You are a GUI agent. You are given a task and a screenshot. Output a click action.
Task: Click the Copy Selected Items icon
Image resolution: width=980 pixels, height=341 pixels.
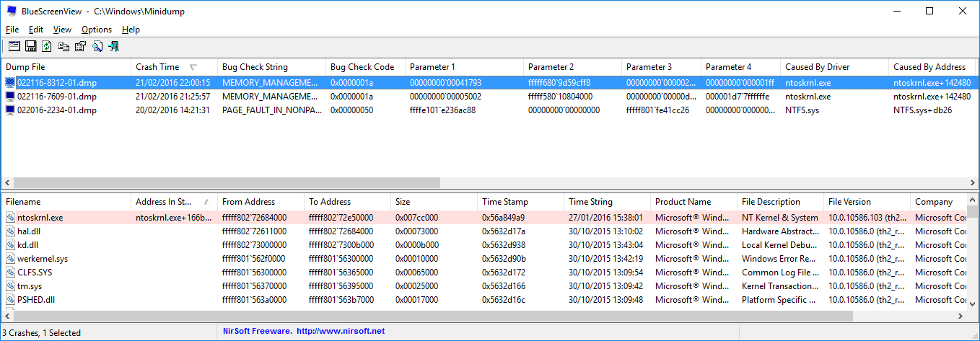click(x=64, y=46)
